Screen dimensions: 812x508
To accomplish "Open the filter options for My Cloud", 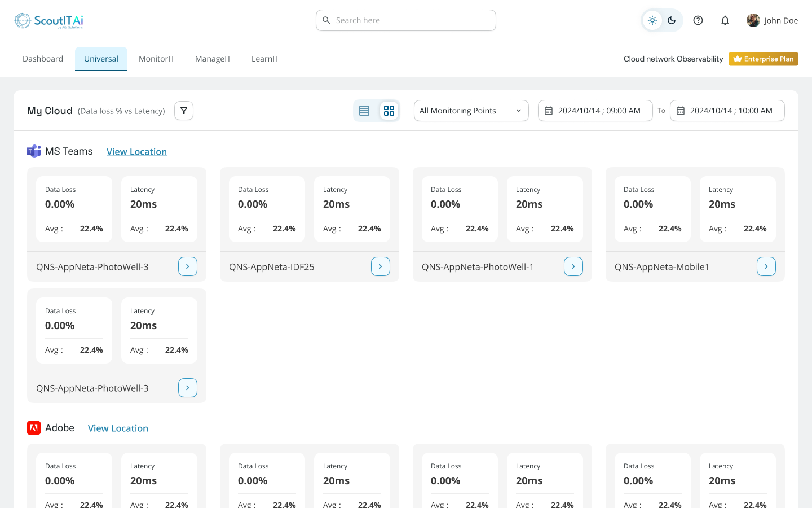I will click(184, 111).
